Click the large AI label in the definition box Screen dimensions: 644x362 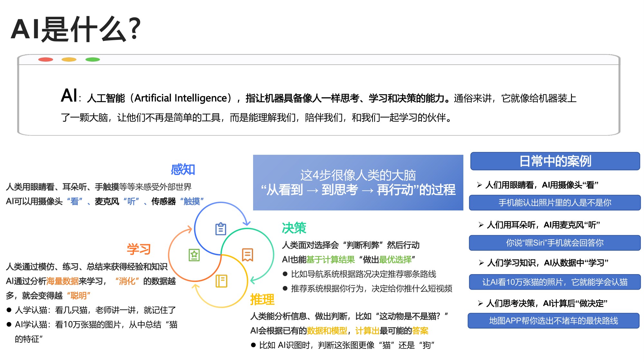tap(69, 96)
